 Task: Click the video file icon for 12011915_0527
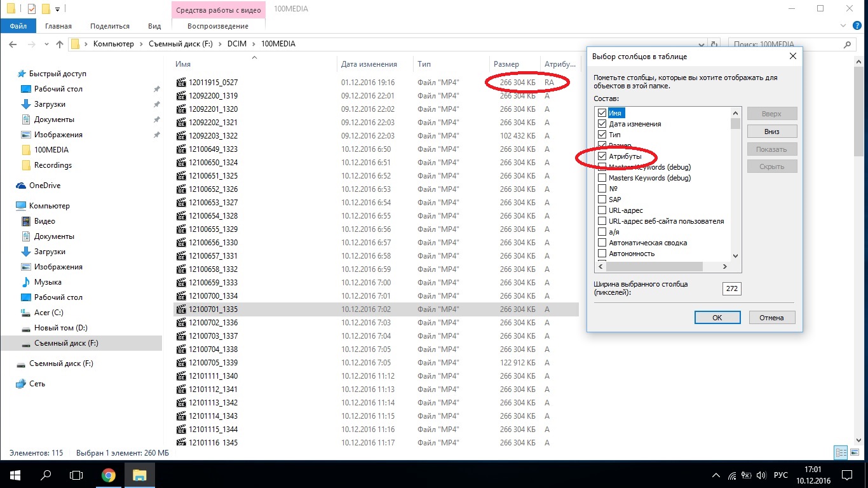[x=181, y=83]
